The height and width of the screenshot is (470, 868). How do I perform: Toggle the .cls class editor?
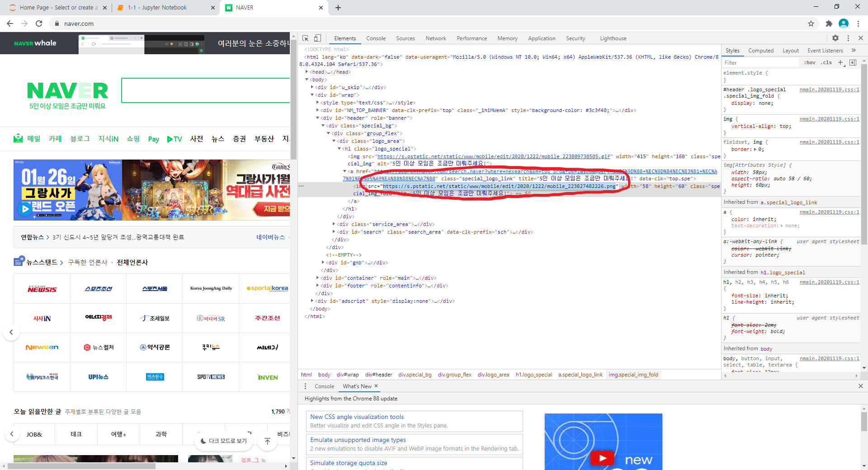tap(827, 62)
